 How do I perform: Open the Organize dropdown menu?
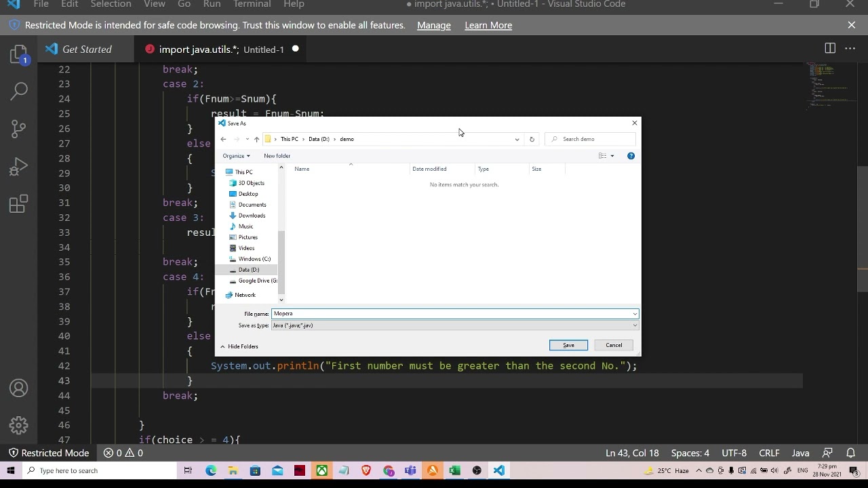(236, 156)
